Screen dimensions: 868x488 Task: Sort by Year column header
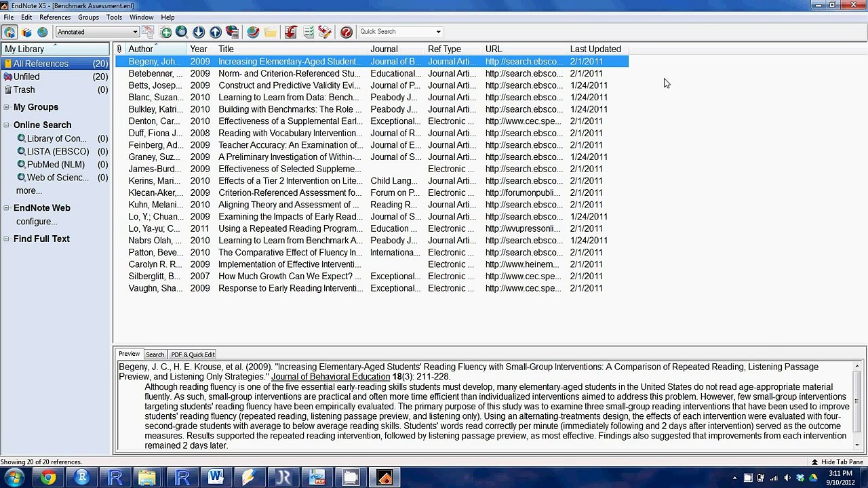(x=201, y=49)
